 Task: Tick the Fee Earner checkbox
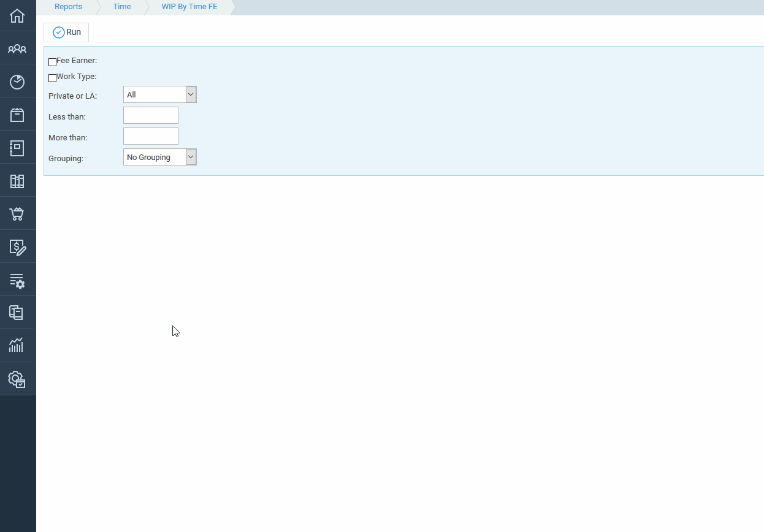click(52, 62)
